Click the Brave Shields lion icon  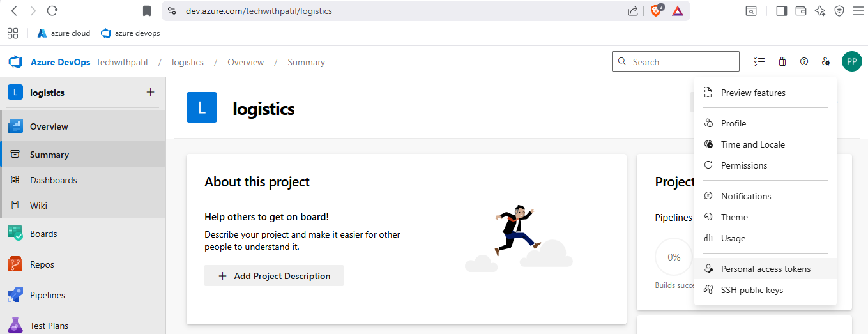[x=656, y=11]
